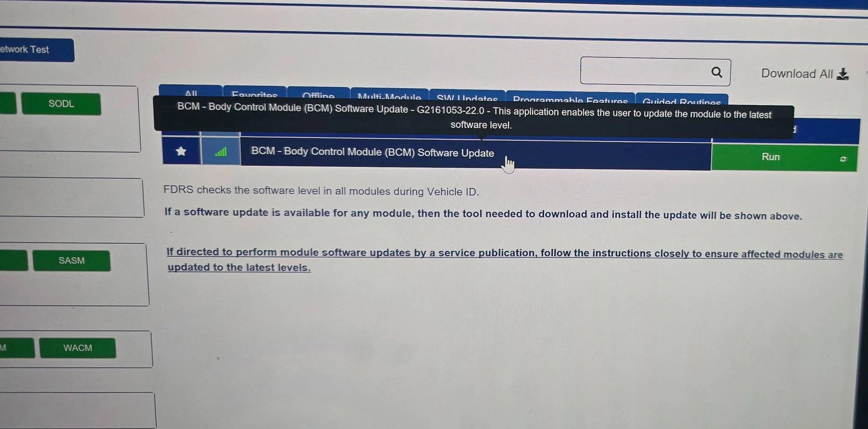Click the star favorite icon on BCM row

click(x=181, y=151)
